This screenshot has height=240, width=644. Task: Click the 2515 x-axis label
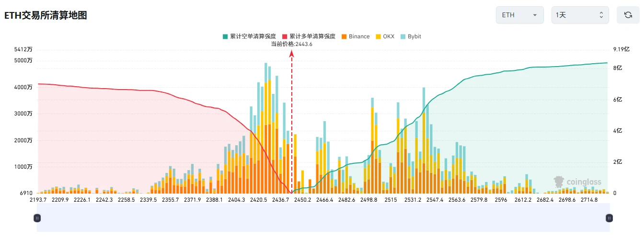point(391,200)
